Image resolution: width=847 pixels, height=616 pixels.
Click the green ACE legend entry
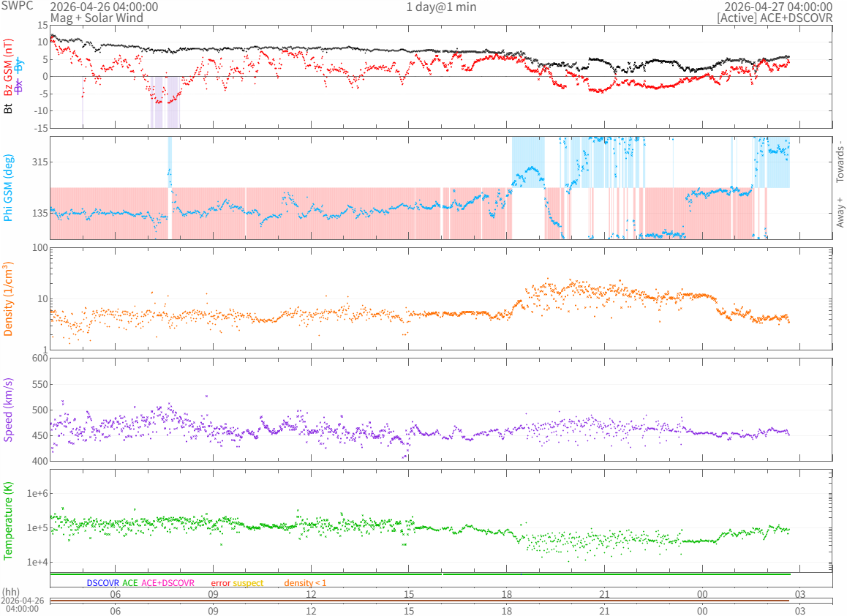pos(129,583)
